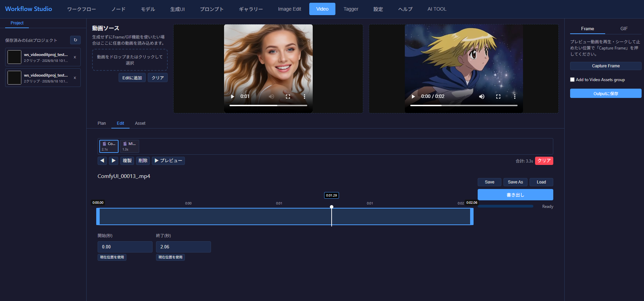
Task: Switch to the GIF tab
Action: tap(624, 29)
